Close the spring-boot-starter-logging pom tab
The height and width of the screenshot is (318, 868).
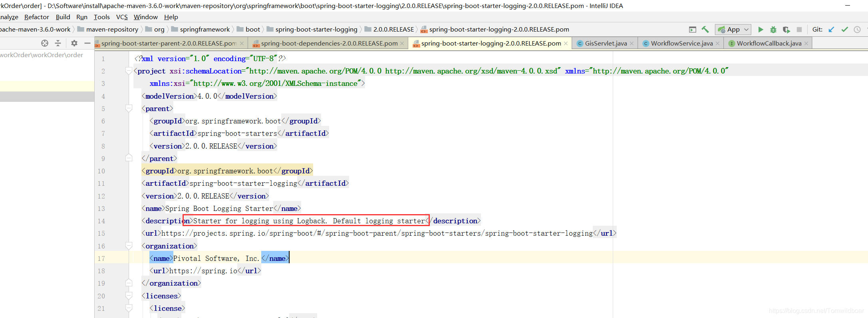click(566, 44)
